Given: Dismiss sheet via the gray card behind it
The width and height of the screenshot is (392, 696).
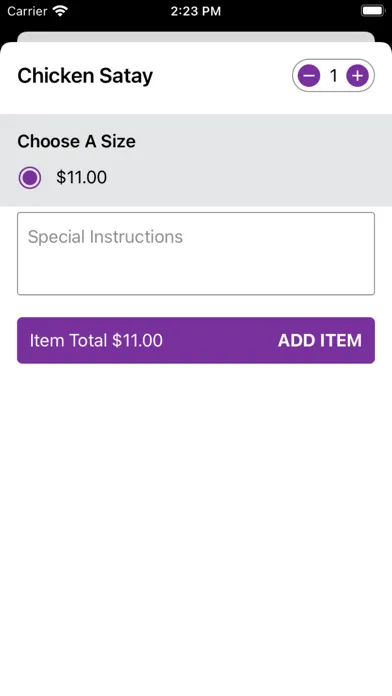Looking at the screenshot, I should tap(196, 36).
